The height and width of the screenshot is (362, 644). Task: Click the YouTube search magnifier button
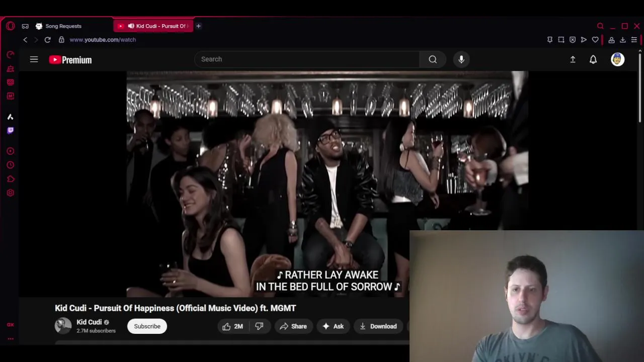[433, 59]
